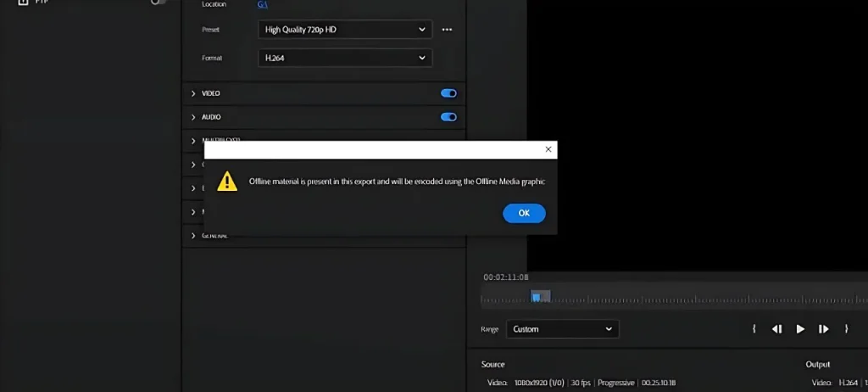The height and width of the screenshot is (392, 868).
Task: Click the preview timeline ruler track
Action: (674, 297)
